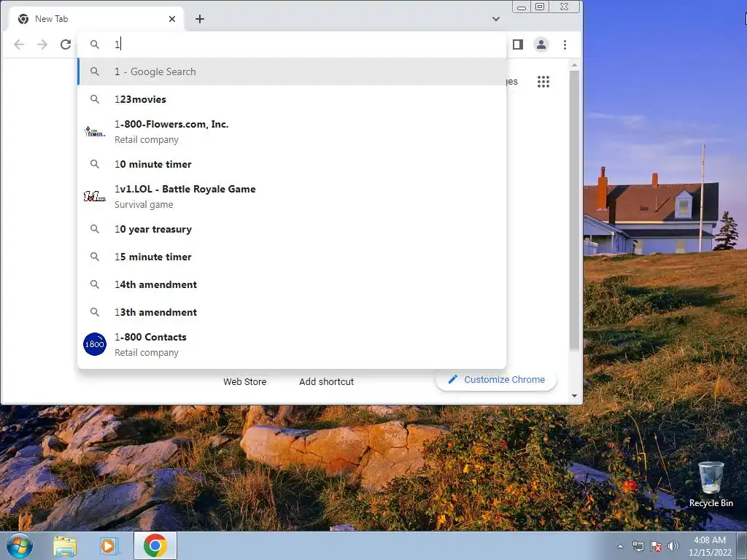Open a new tab with plus icon

[200, 19]
